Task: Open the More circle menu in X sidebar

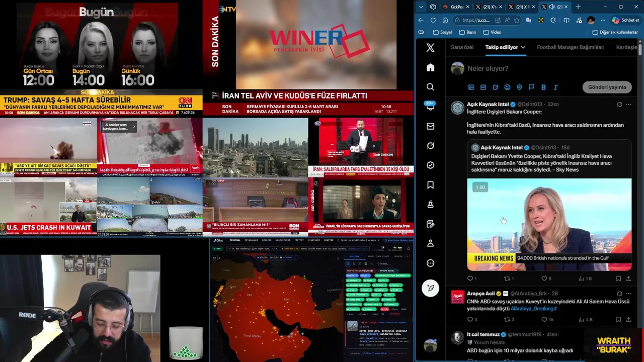Action: tap(430, 263)
